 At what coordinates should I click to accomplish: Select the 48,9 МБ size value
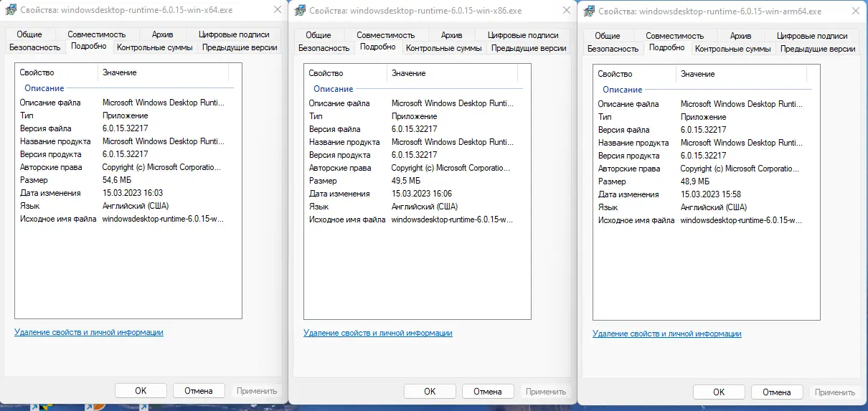tap(695, 181)
